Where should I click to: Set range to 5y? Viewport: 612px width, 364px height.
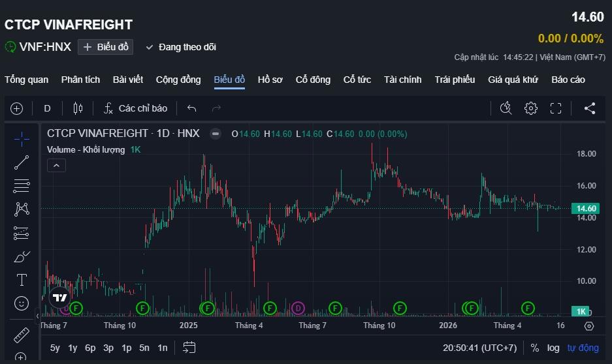(55, 348)
